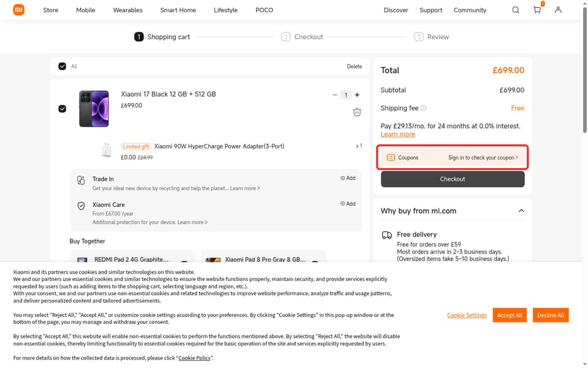Screen dimensions: 588x368
Task: Add Xiaomi Care protection
Action: [x=348, y=204]
